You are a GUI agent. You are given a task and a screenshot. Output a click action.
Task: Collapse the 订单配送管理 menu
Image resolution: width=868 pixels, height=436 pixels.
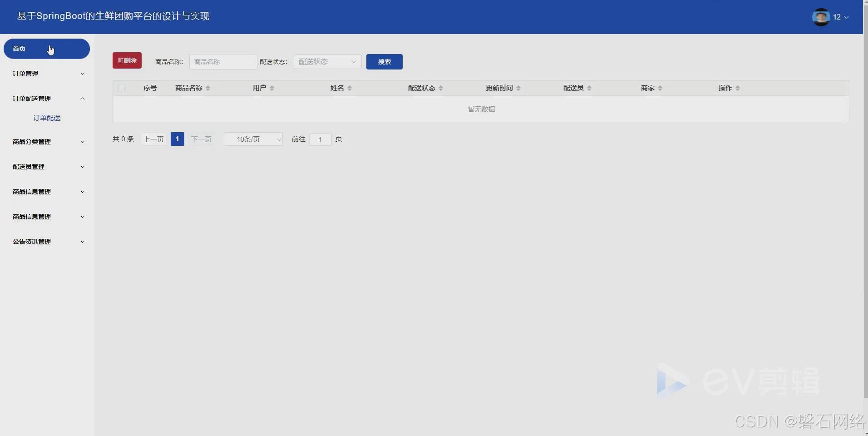(x=47, y=99)
